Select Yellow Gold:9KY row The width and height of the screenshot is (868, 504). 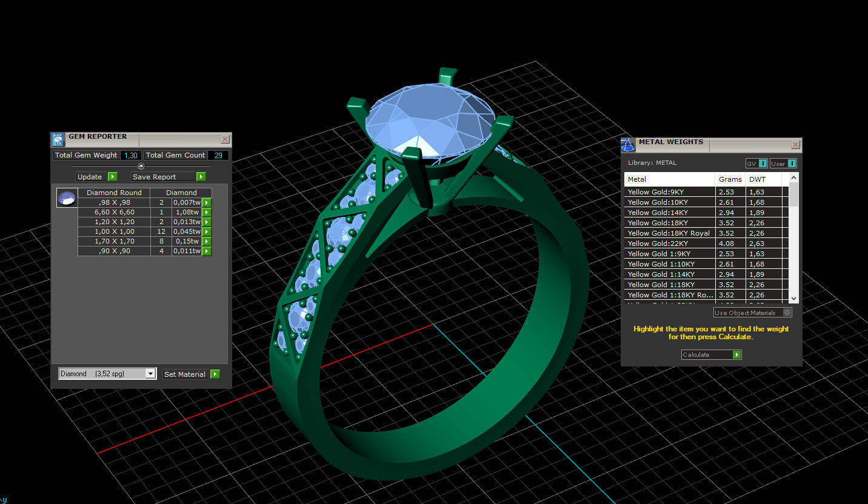point(707,192)
